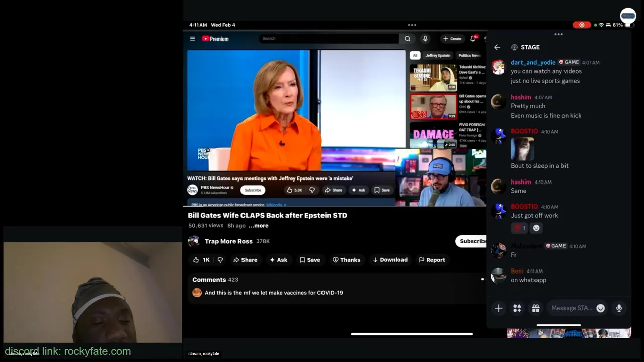Dislike the Trap More Ross video

(x=220, y=260)
